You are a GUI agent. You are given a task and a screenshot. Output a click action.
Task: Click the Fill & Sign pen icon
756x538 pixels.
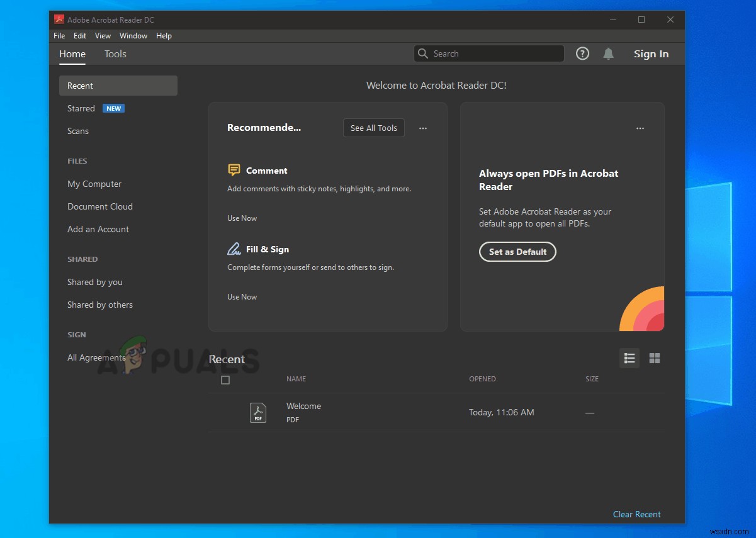tap(234, 249)
